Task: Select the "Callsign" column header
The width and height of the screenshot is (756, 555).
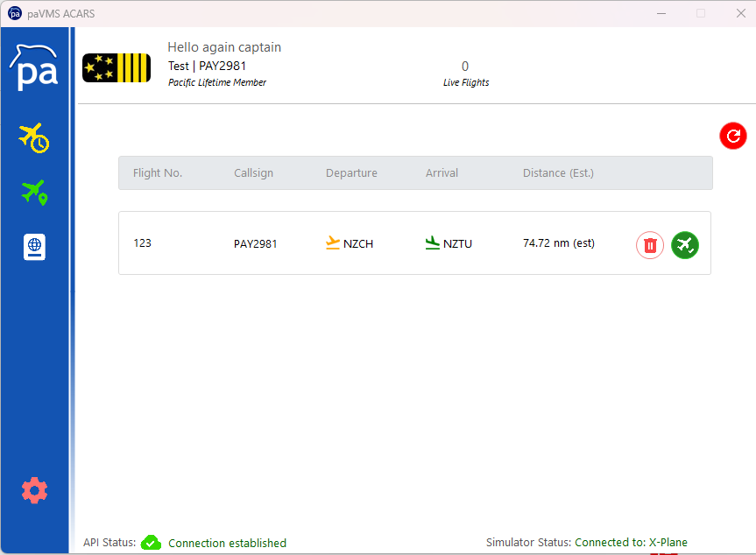Action: (254, 173)
